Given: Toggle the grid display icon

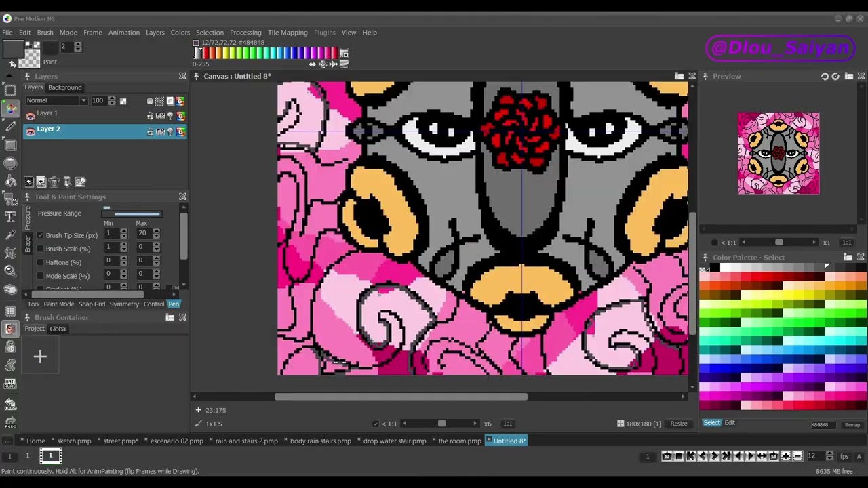Looking at the screenshot, I should [x=10, y=312].
